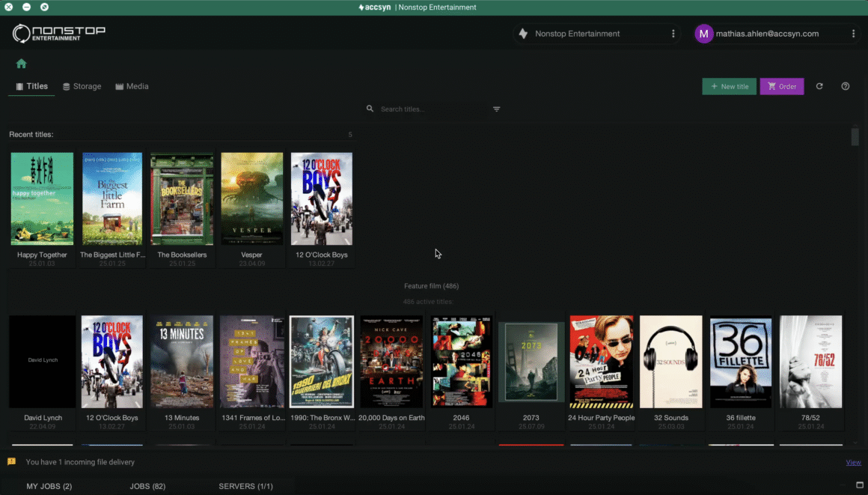Screen dimensions: 868x495
Task: Open the 2046 poster
Action: point(461,362)
